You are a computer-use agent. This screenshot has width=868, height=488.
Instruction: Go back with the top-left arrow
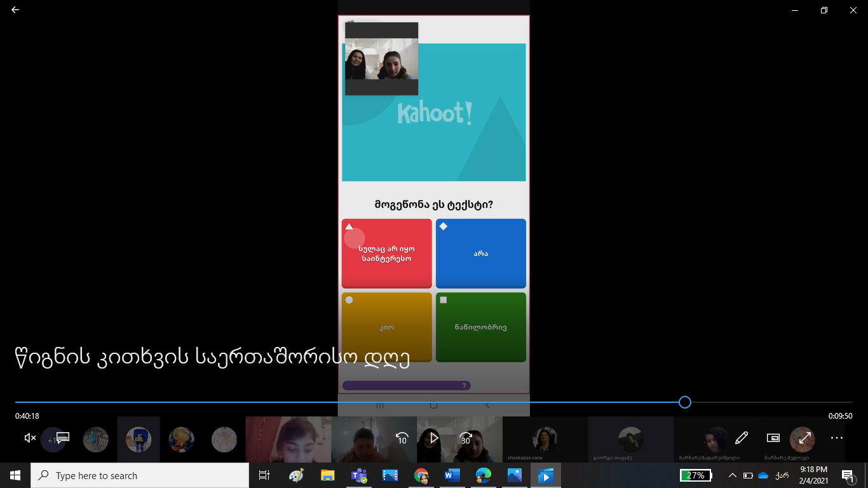(x=15, y=10)
